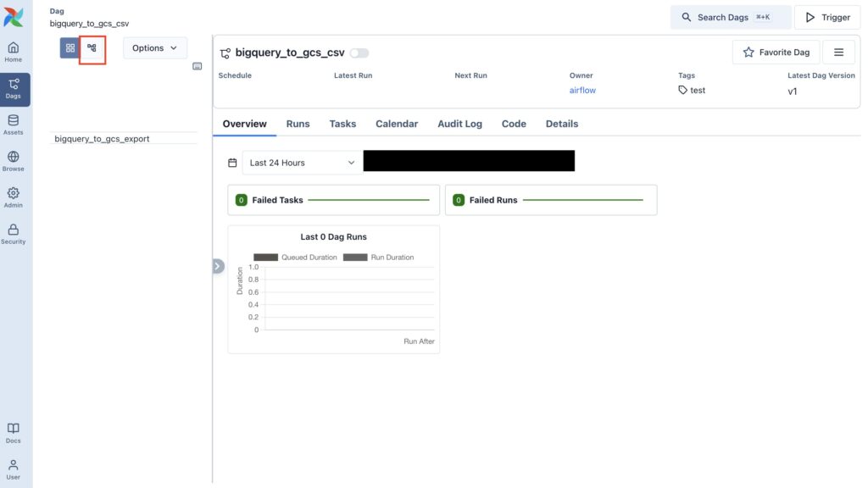Toggle Run Duration legend in chart
Screen dimensions: 868x488
(379, 257)
